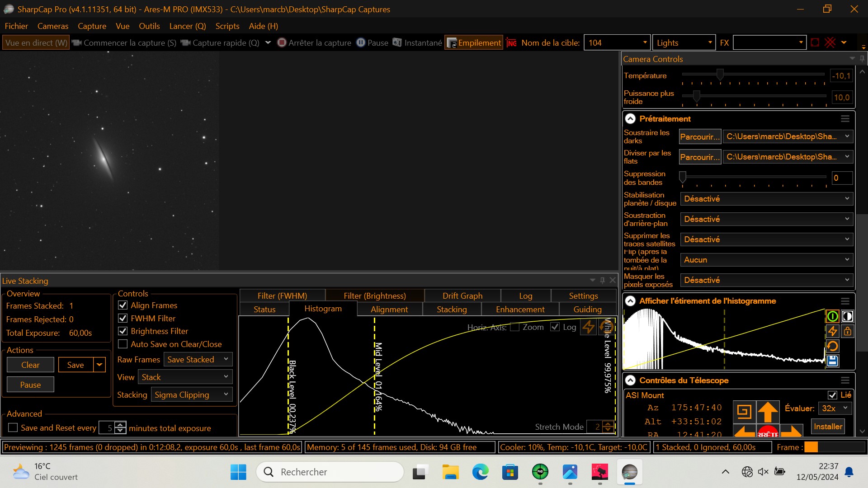
Task: Click the Empilement live stack toolbar button
Action: click(474, 42)
